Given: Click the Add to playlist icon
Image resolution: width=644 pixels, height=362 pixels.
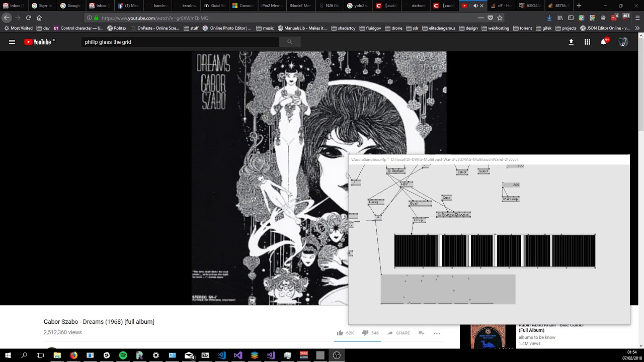Looking at the screenshot, I should (x=421, y=333).
